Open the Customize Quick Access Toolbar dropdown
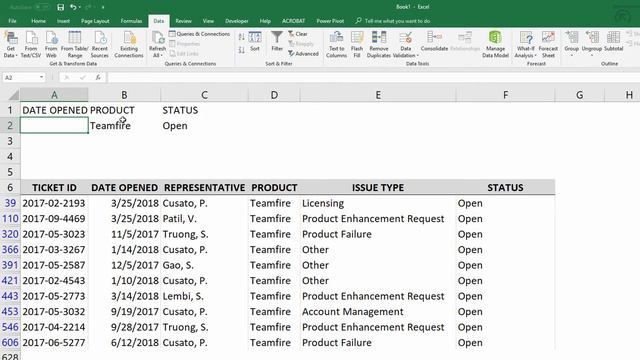The width and height of the screenshot is (640, 360). coord(103,7)
